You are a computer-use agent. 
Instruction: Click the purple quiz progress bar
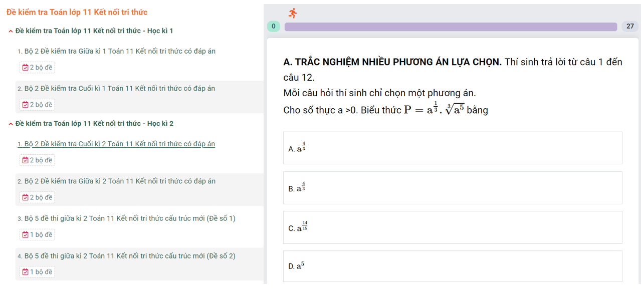click(450, 27)
